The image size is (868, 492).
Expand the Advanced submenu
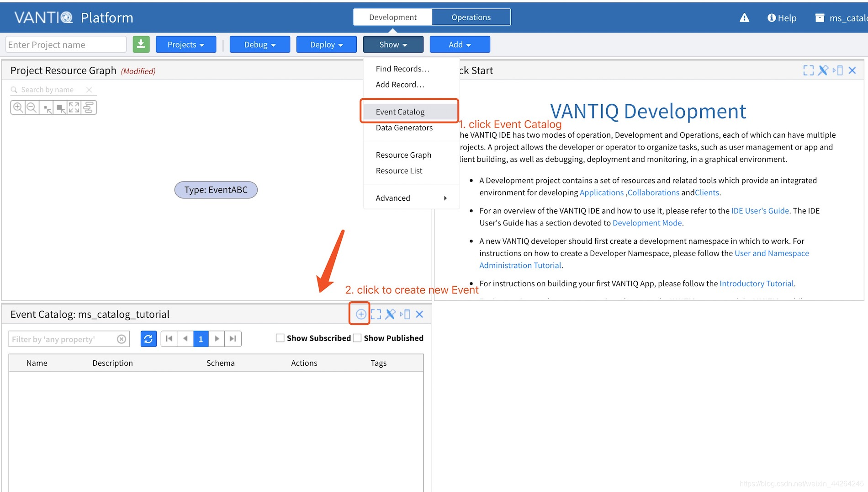click(411, 198)
